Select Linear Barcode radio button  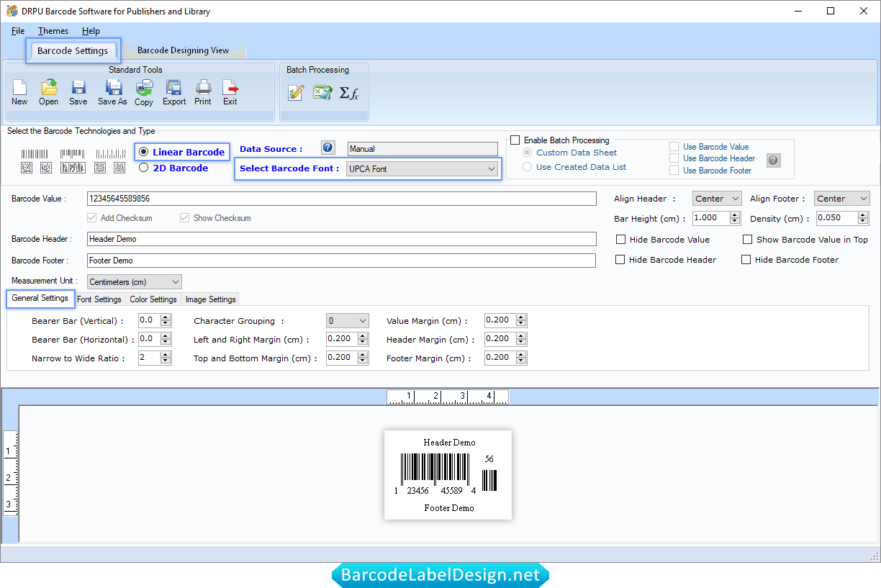click(144, 152)
